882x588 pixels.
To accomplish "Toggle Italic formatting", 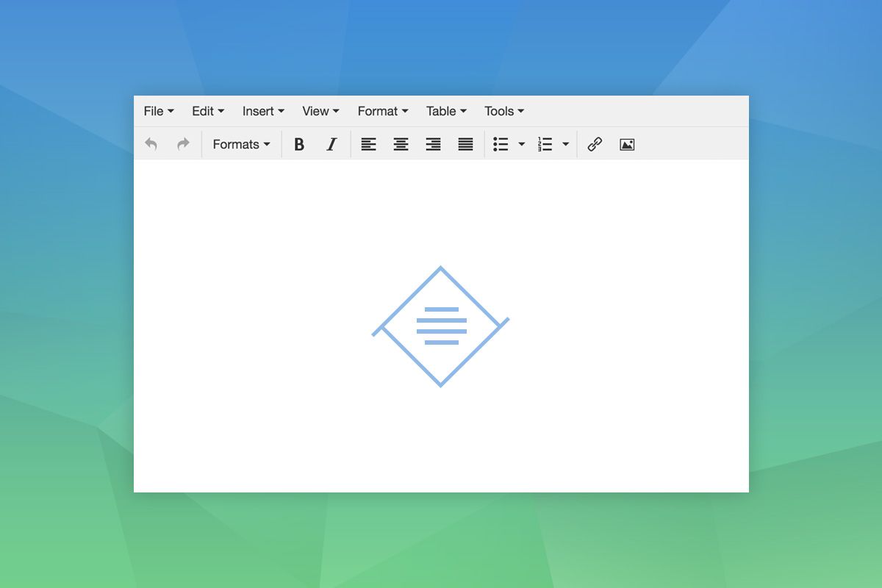I will point(331,144).
